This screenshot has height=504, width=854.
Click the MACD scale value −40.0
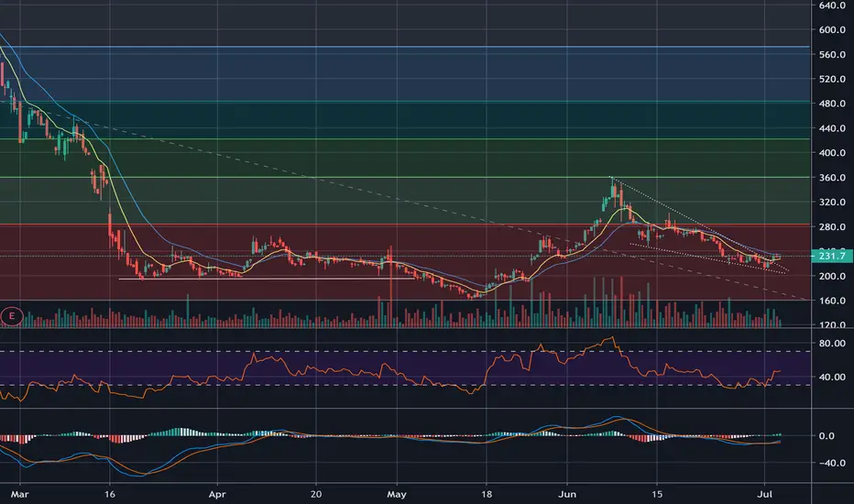point(830,463)
